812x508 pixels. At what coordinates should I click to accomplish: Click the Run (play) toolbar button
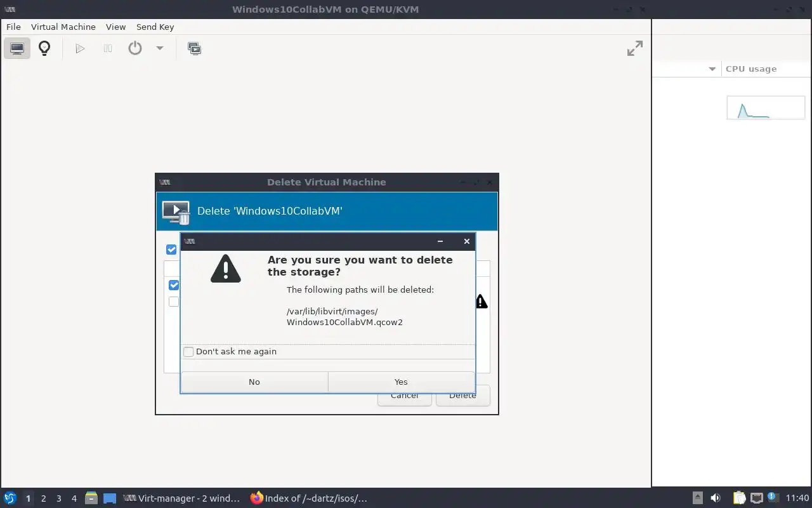[x=80, y=48]
